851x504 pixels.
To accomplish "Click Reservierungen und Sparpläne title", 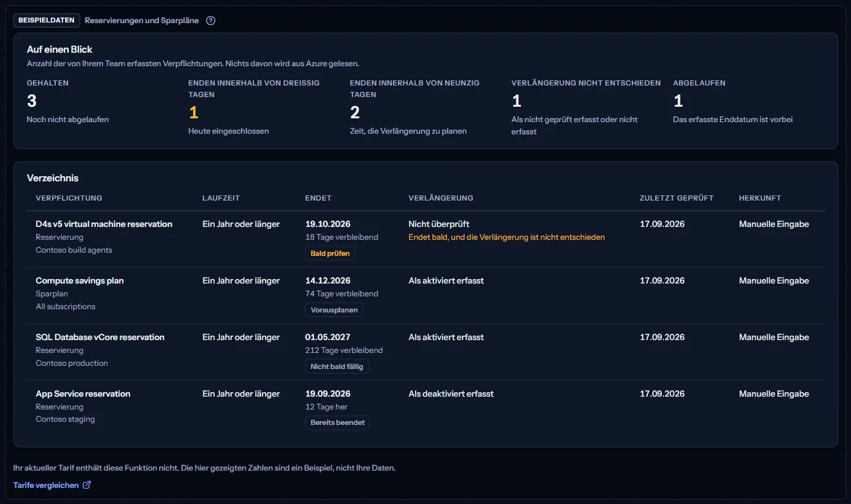I will [x=142, y=21].
